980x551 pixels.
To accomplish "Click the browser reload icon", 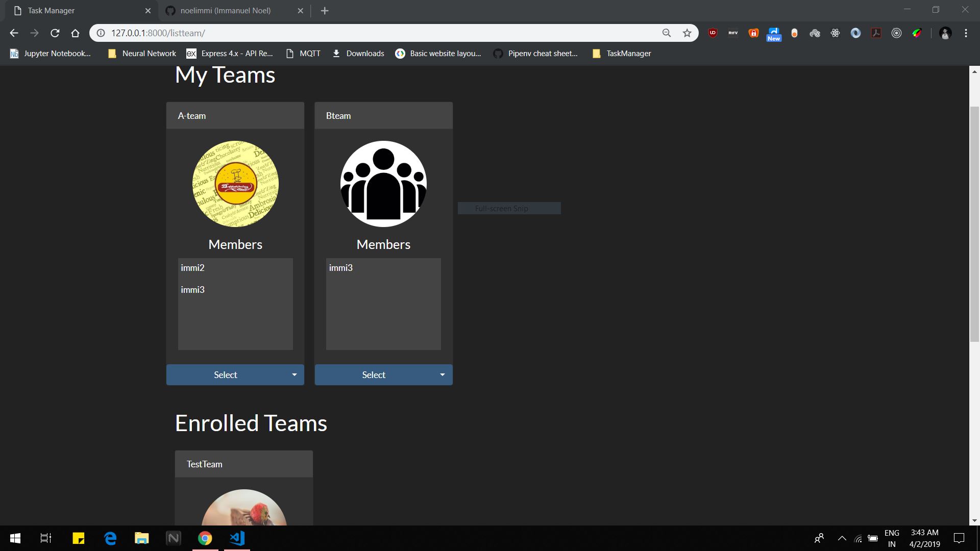I will pos(55,33).
